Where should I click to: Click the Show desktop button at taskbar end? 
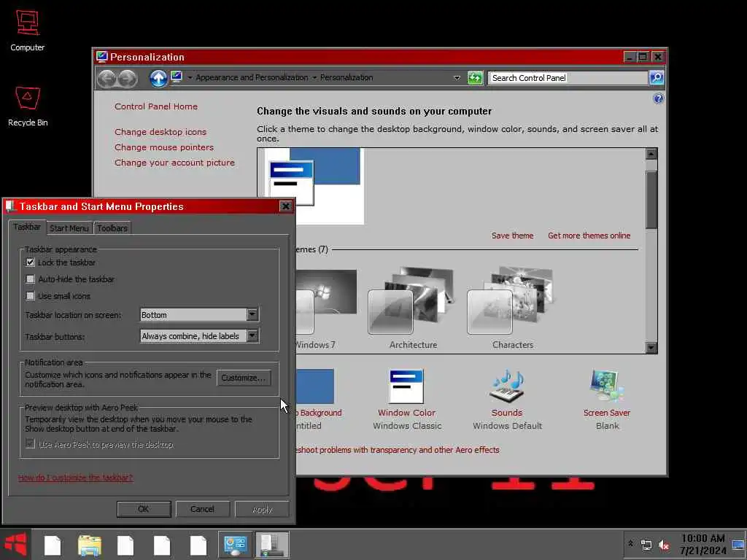(x=738, y=544)
